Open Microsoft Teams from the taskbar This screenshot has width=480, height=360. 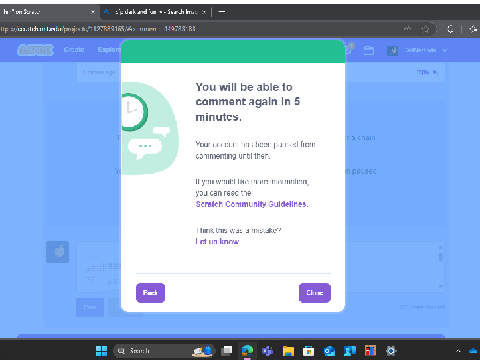pos(268,351)
